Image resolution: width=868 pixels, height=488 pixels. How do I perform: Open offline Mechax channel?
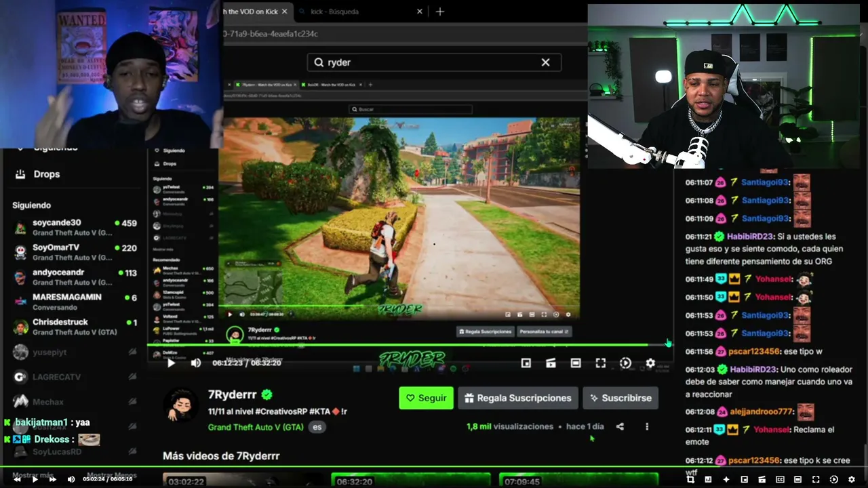pyautogui.click(x=75, y=402)
